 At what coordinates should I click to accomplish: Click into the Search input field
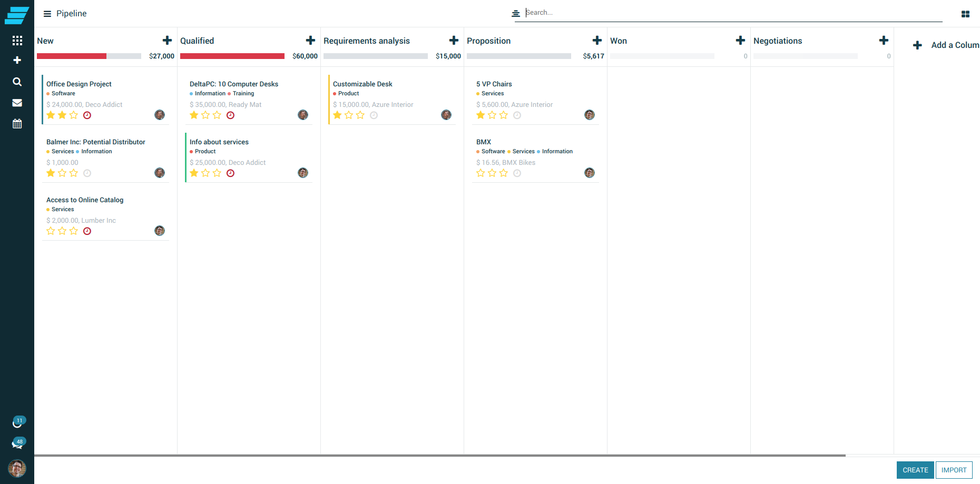point(732,13)
